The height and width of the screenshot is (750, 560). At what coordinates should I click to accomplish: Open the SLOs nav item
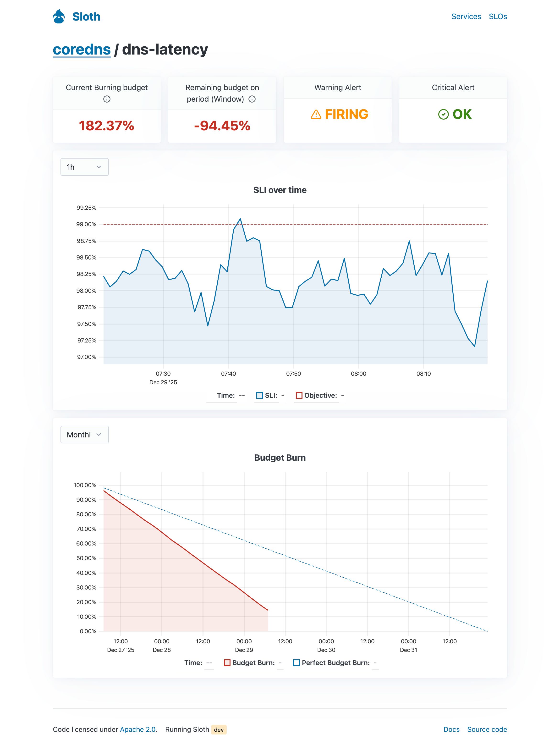click(x=498, y=17)
